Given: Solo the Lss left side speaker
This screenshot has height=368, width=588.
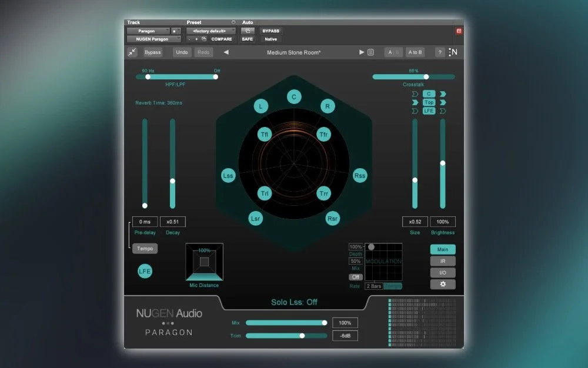Looking at the screenshot, I should (228, 175).
